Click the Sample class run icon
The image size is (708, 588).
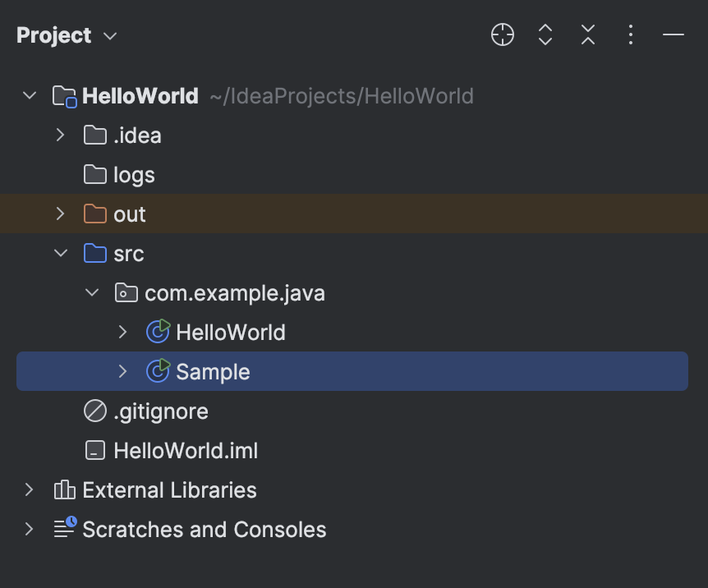click(159, 371)
